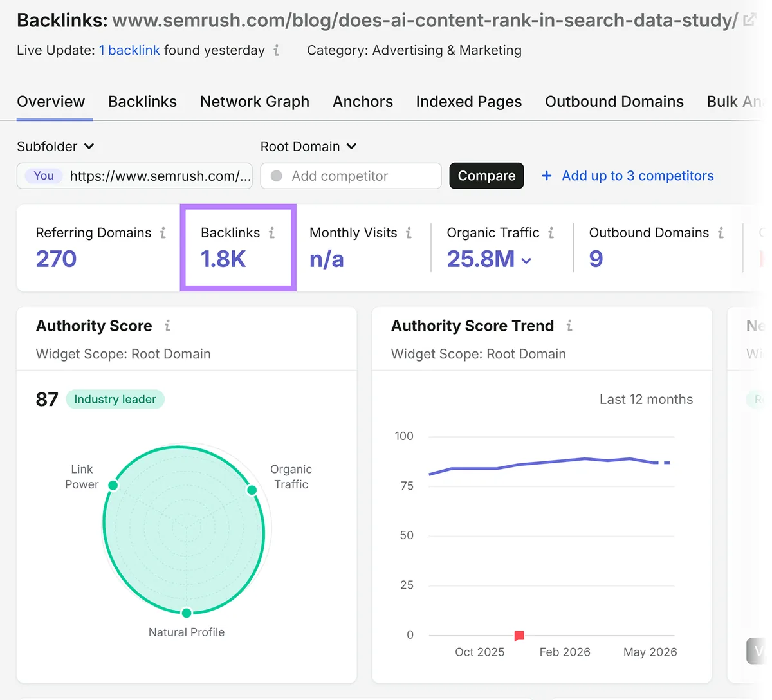The width and height of the screenshot is (772, 700).
Task: Click the Authority Score value 87
Action: tap(47, 400)
